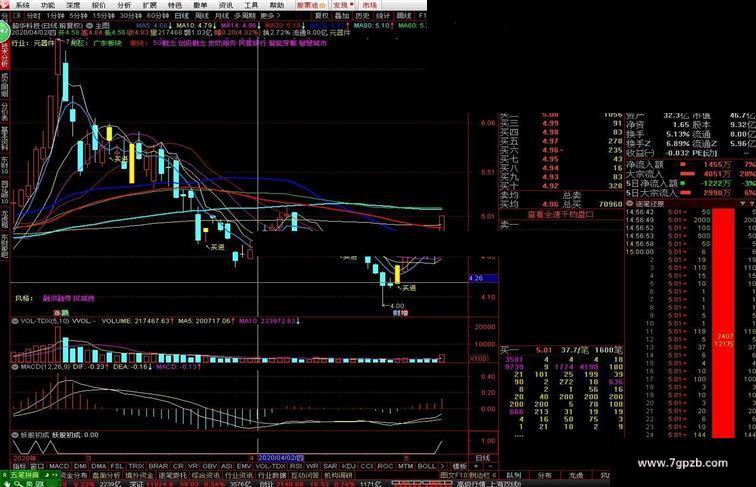Viewport: 756px width, 487px height.
Task: Click the plus zoom-in button beside 模板
Action: click(x=476, y=467)
